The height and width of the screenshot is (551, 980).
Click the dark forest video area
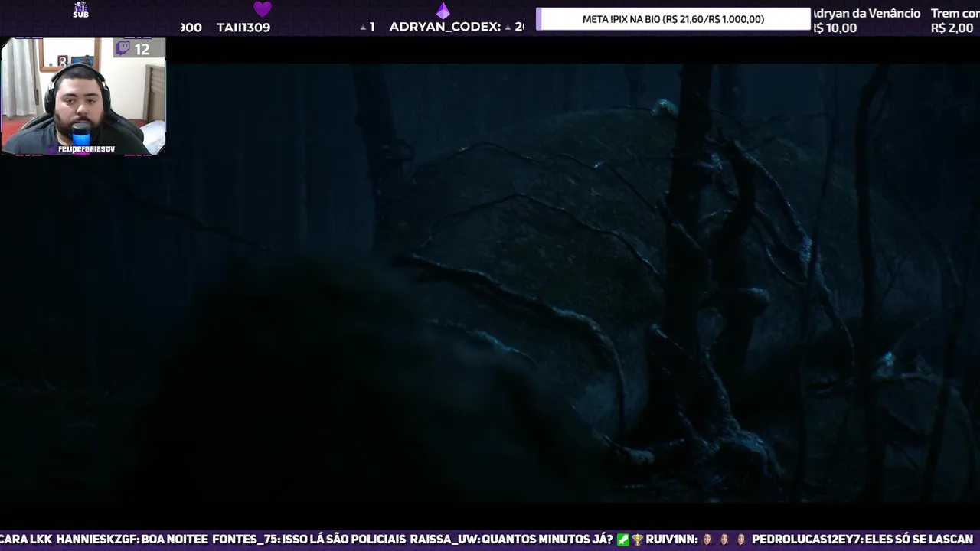point(490,283)
